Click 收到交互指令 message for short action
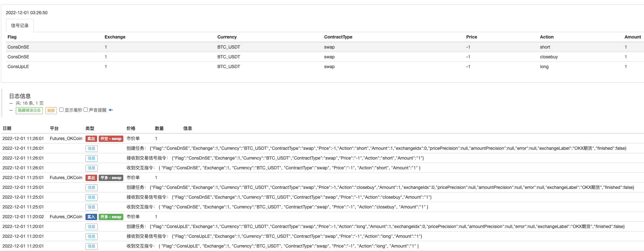Viewport: 644px width, 251px height. (274, 168)
